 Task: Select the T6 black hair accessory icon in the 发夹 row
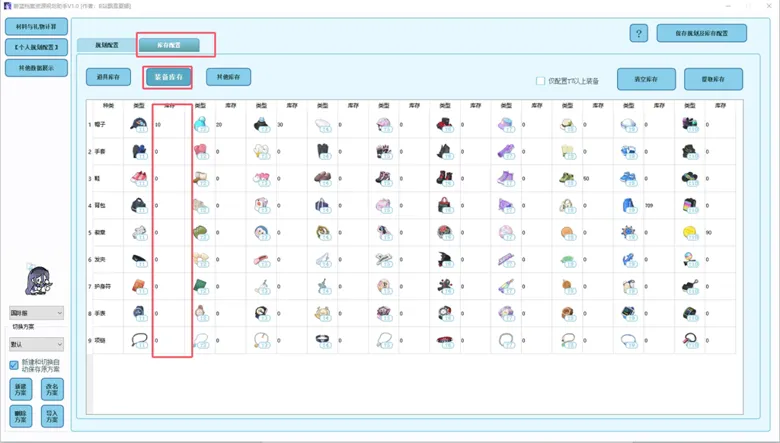[x=445, y=259]
